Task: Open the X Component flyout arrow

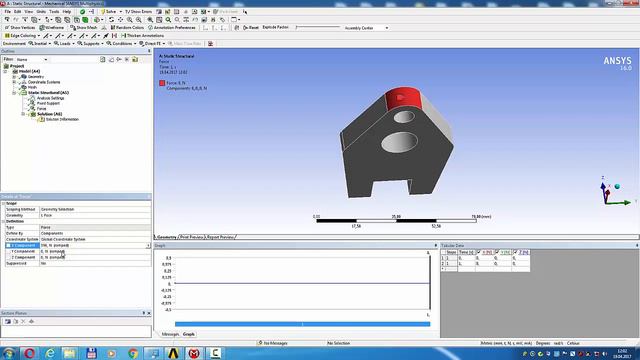Action: pos(148,245)
